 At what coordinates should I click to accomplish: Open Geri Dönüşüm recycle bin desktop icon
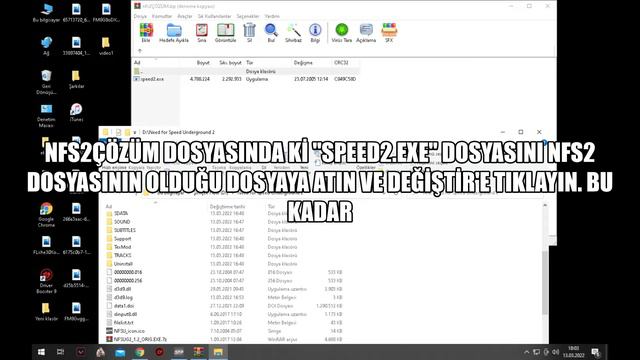click(46, 82)
